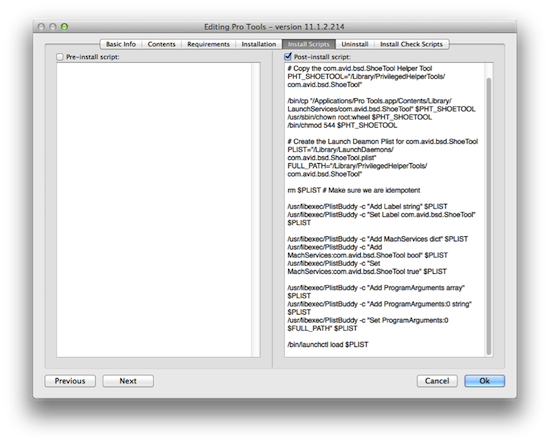The image size is (550, 444).
Task: Select the Install Scripts tab
Action: coord(309,44)
